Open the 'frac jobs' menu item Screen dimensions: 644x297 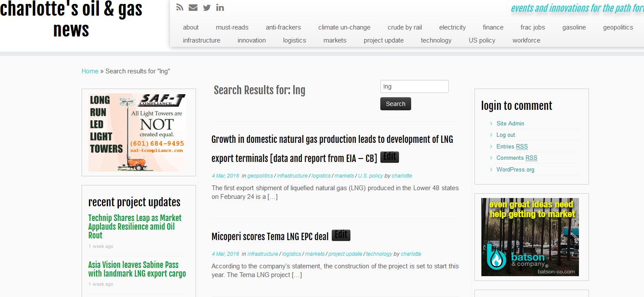(533, 27)
